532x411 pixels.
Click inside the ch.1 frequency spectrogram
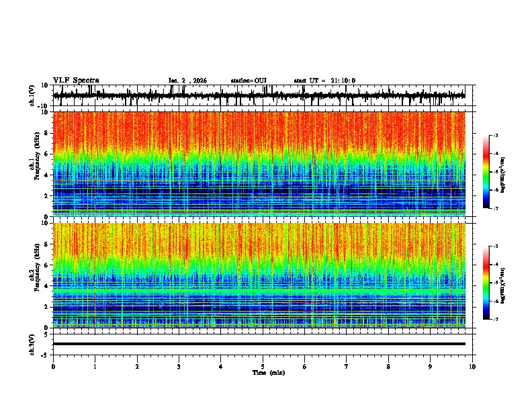click(259, 164)
